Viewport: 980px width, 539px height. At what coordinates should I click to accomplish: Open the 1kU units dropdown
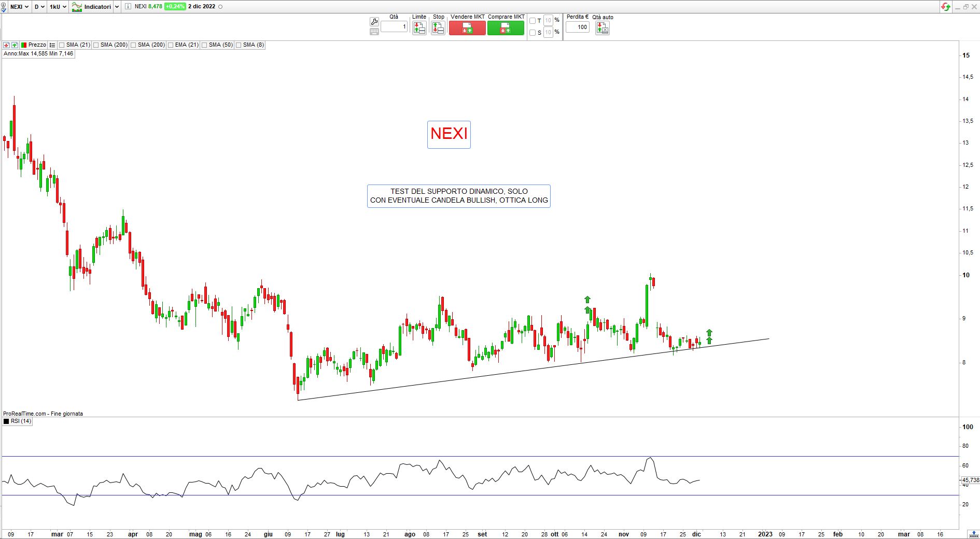click(58, 7)
